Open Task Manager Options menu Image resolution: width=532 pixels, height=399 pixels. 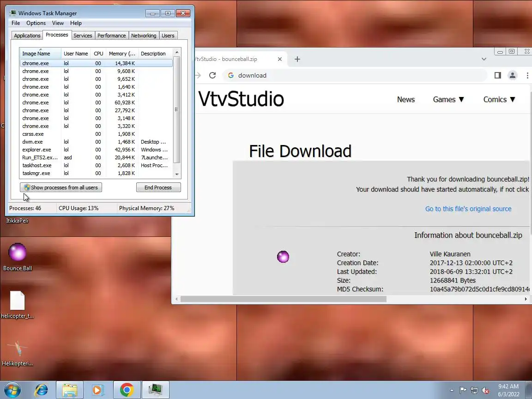[x=36, y=23]
